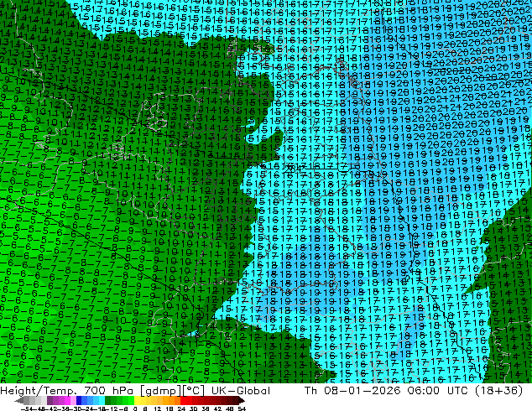Click the "Height/Temp. 700 hPa" chart title
532x411 pixels.
67,391
